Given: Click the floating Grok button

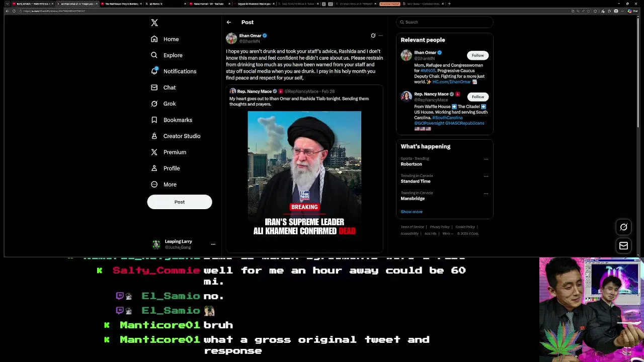Looking at the screenshot, I should [x=623, y=227].
